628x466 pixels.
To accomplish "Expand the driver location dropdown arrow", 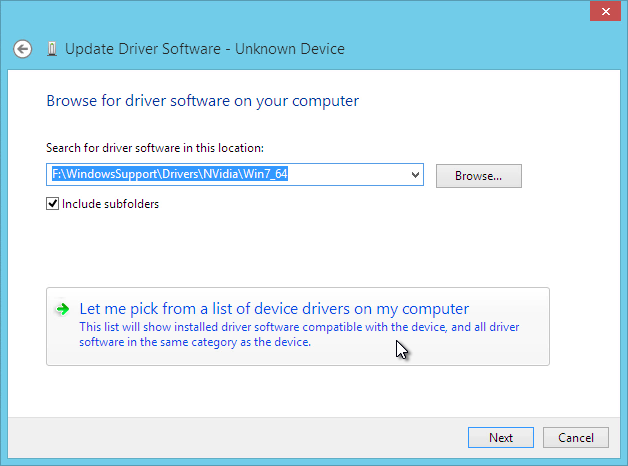I will (415, 175).
